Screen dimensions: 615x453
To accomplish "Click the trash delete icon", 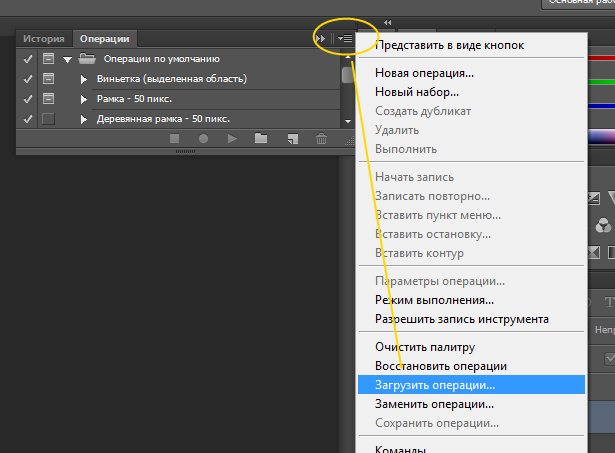I will (x=321, y=138).
